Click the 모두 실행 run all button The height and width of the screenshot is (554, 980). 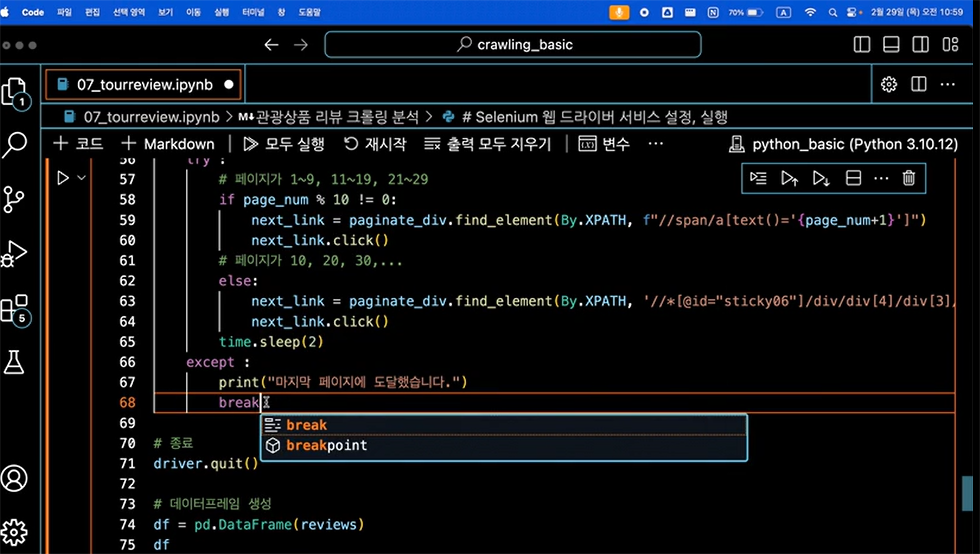tap(284, 144)
